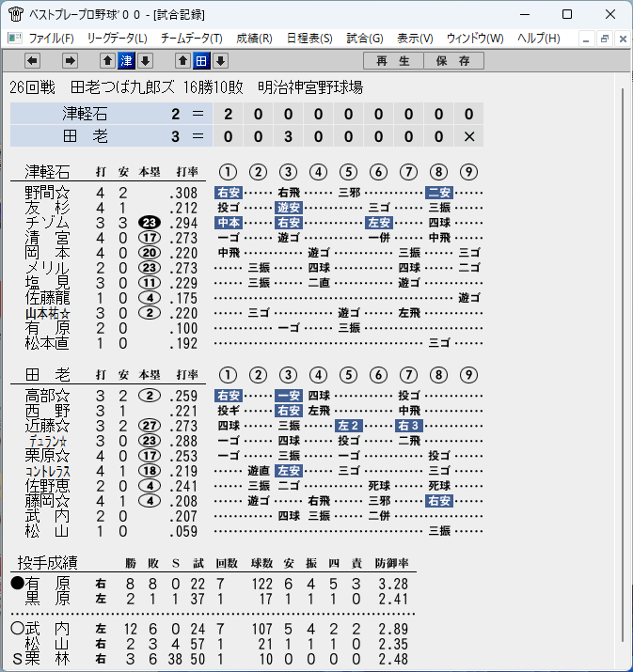Select the 田 team toolbar icon
The width and height of the screenshot is (633, 672).
point(201,61)
